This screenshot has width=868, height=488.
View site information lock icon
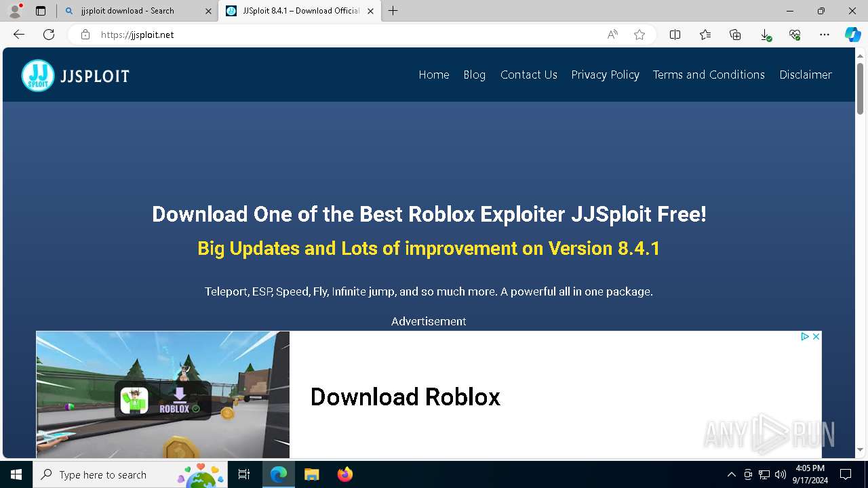[85, 35]
